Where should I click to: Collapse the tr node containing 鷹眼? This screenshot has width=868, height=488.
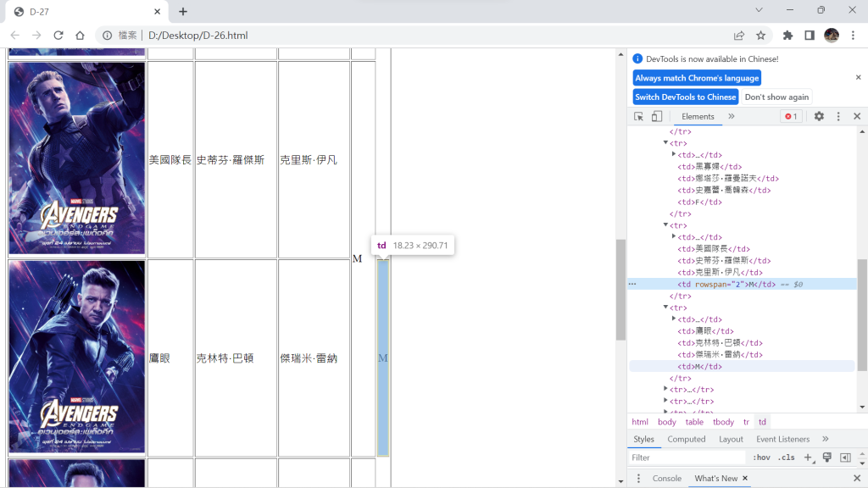[x=666, y=307]
